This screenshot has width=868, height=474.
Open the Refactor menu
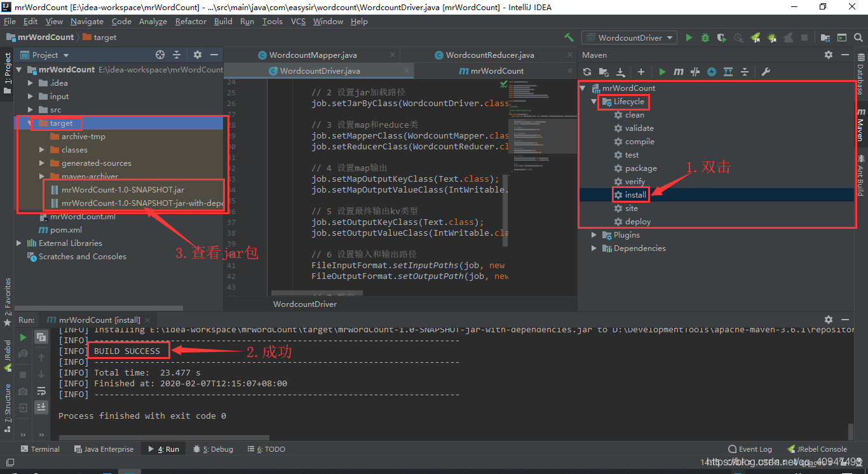point(191,21)
